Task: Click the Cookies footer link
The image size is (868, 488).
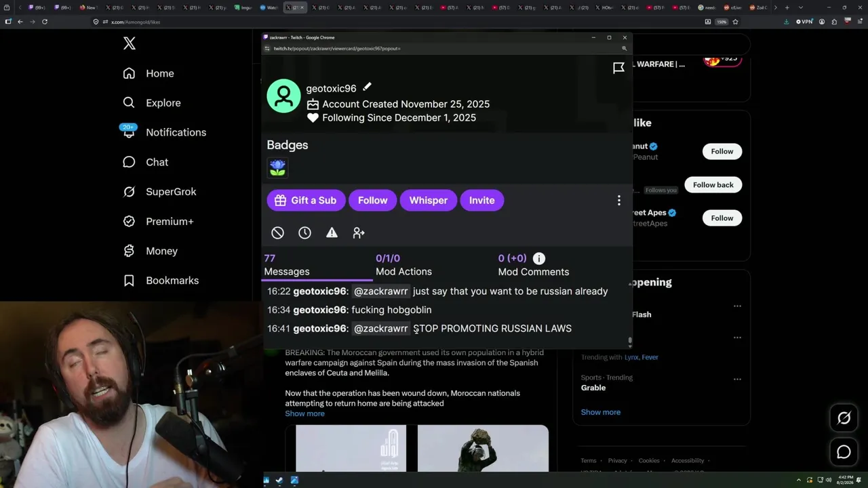Action: tap(649, 461)
